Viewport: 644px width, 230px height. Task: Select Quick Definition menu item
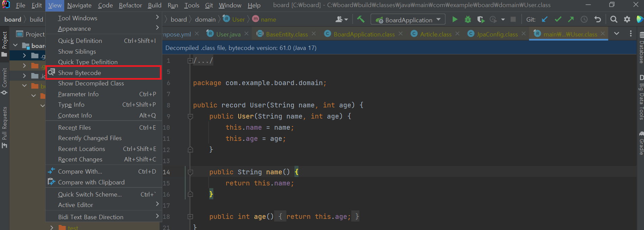[x=103, y=41]
